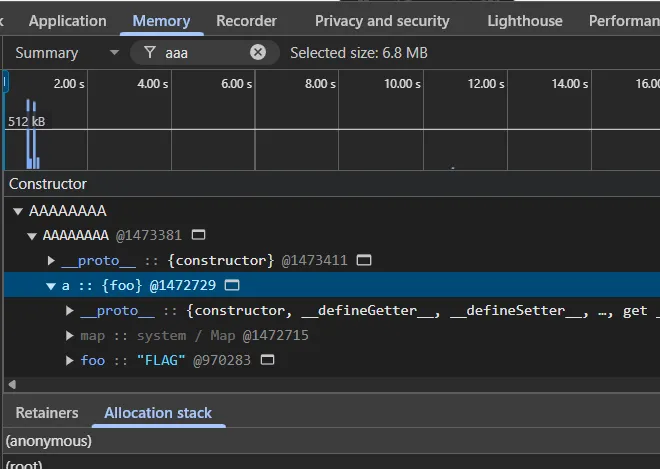Click the filter funnel icon

[x=150, y=52]
